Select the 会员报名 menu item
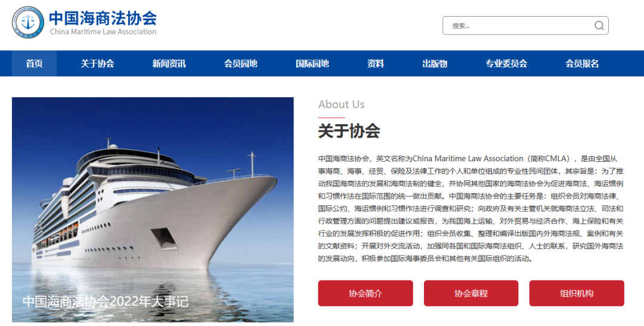 (x=582, y=63)
